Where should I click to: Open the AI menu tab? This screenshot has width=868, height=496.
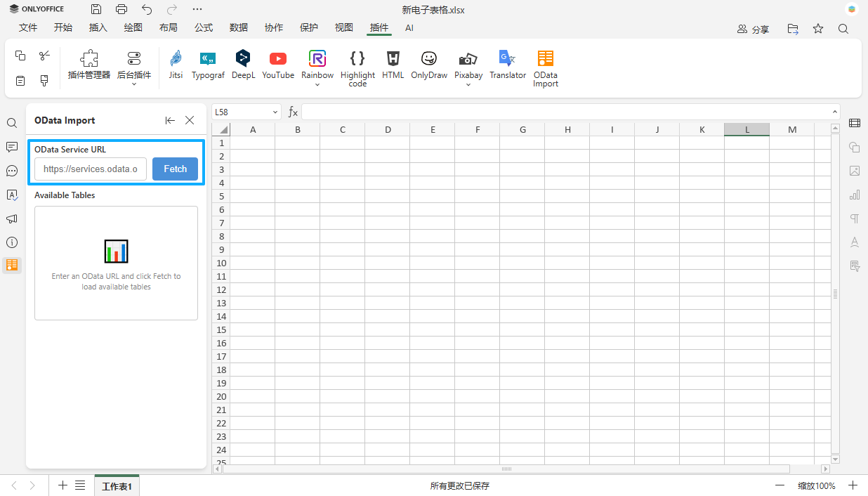(x=409, y=28)
